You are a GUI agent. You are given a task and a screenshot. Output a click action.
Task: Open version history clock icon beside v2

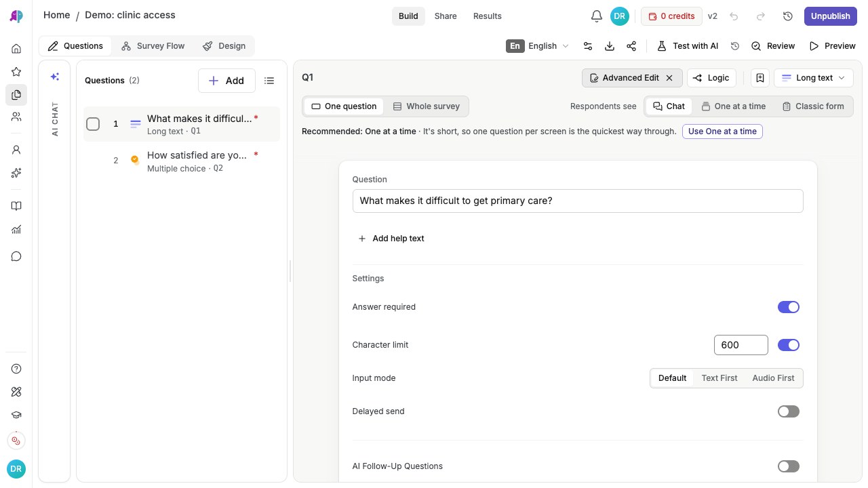point(788,16)
